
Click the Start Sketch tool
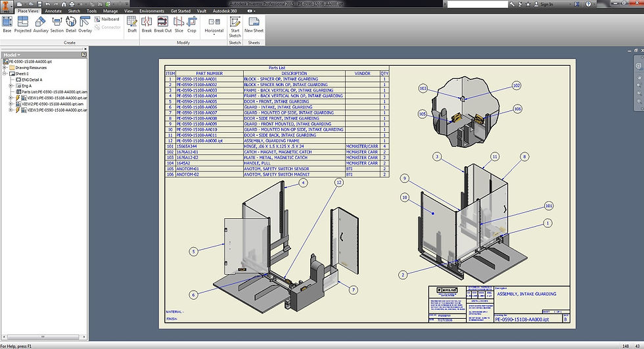tap(235, 27)
